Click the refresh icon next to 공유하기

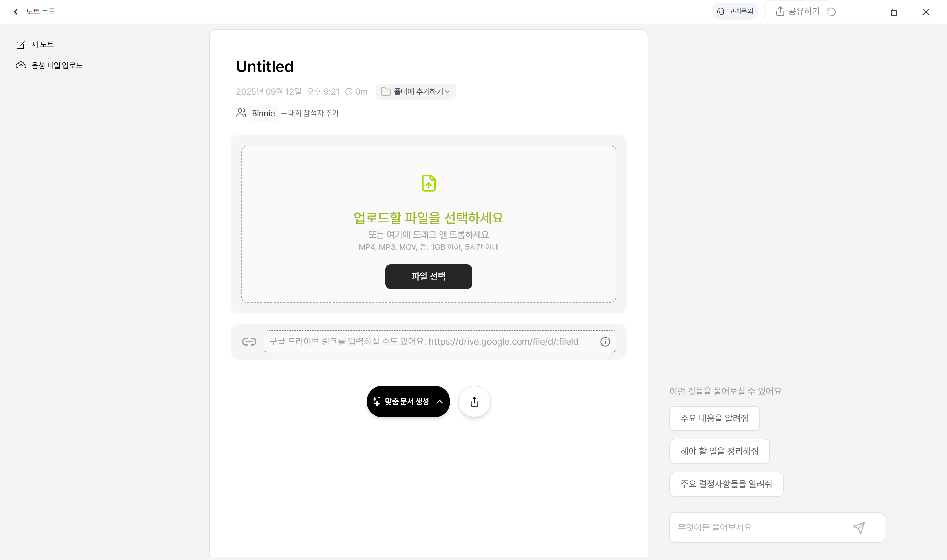[x=831, y=12]
